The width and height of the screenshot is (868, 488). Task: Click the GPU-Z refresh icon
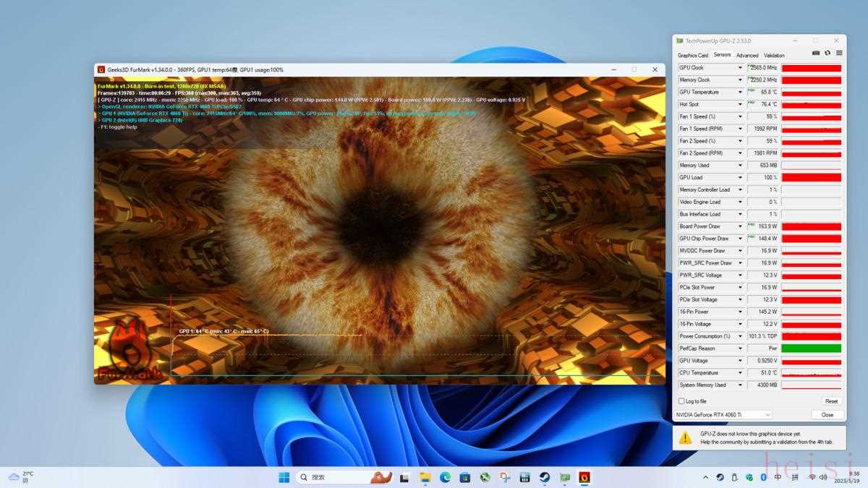827,53
